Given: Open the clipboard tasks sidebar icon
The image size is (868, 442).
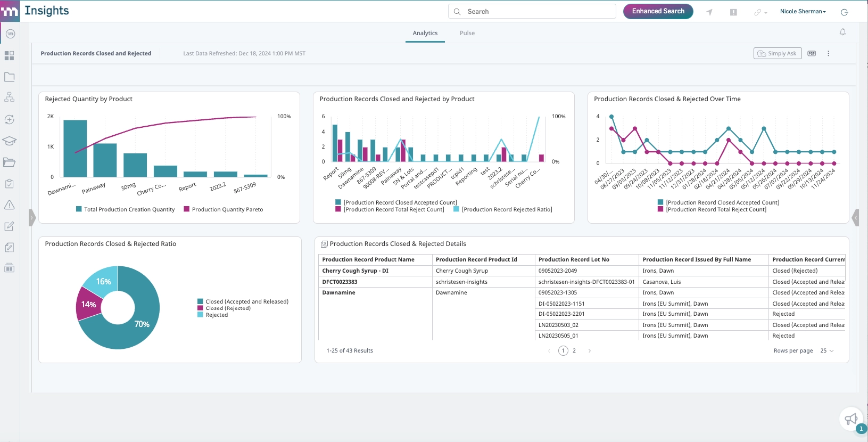Looking at the screenshot, I should point(9,184).
